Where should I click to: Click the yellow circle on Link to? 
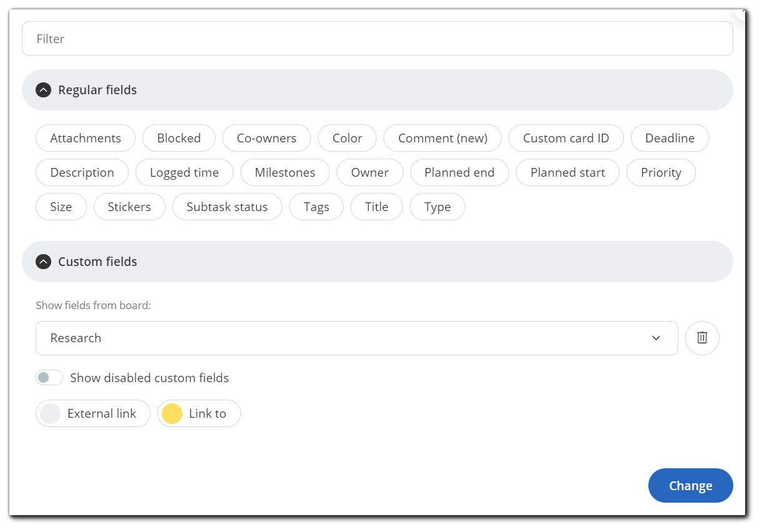pyautogui.click(x=172, y=413)
